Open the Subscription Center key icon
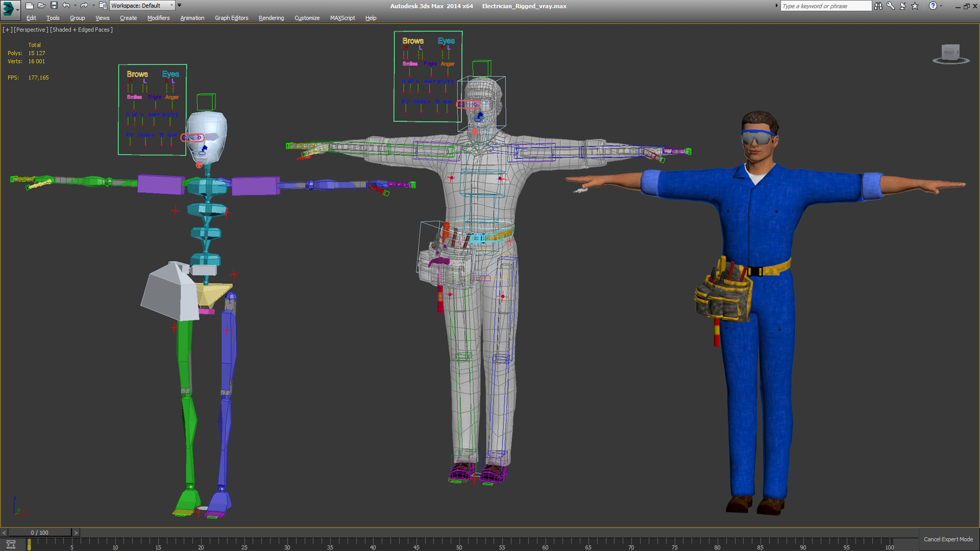Image resolution: width=980 pixels, height=551 pixels. click(891, 6)
